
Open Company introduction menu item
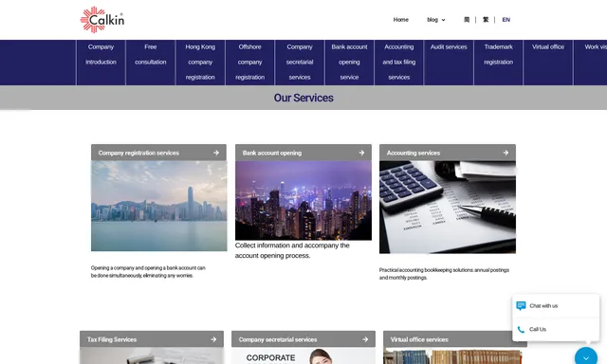click(x=101, y=62)
